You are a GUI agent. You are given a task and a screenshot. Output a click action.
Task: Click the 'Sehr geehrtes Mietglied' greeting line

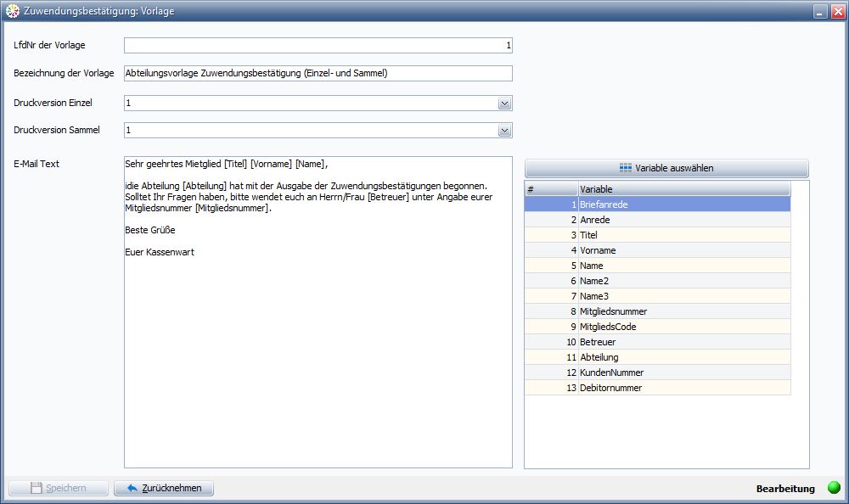[x=227, y=164]
